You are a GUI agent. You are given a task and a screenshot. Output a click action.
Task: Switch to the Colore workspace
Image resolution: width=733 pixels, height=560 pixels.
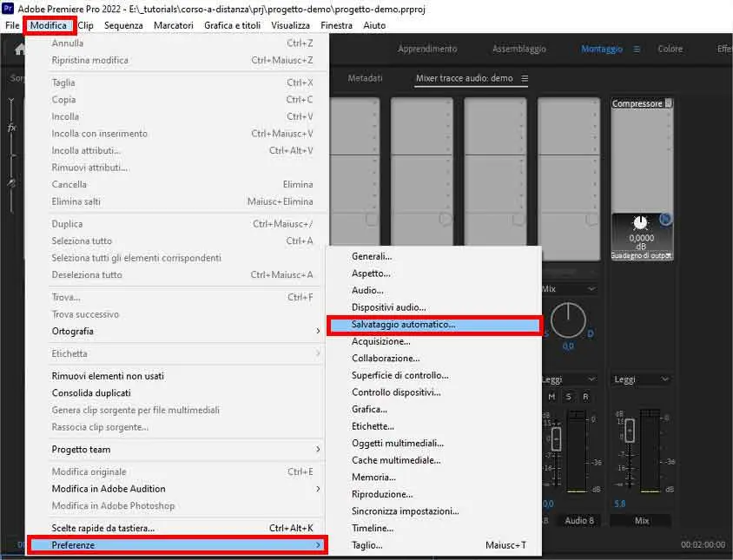pos(670,49)
